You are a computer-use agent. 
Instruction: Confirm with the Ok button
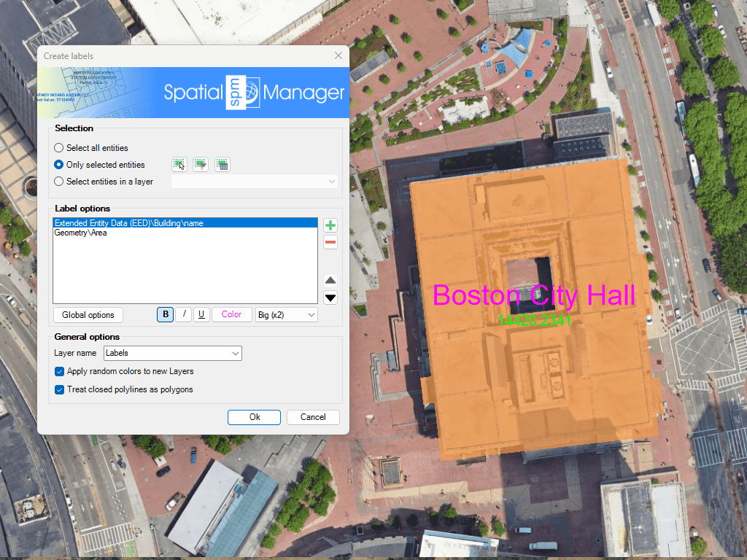point(254,417)
